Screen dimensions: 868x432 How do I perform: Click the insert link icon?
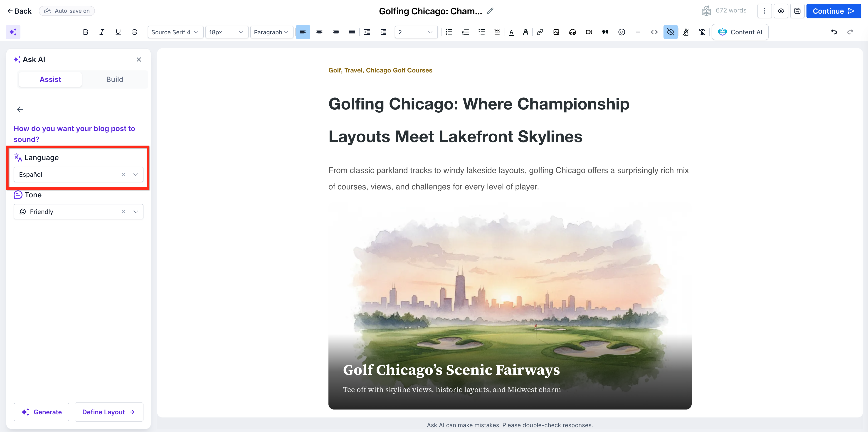pos(540,32)
